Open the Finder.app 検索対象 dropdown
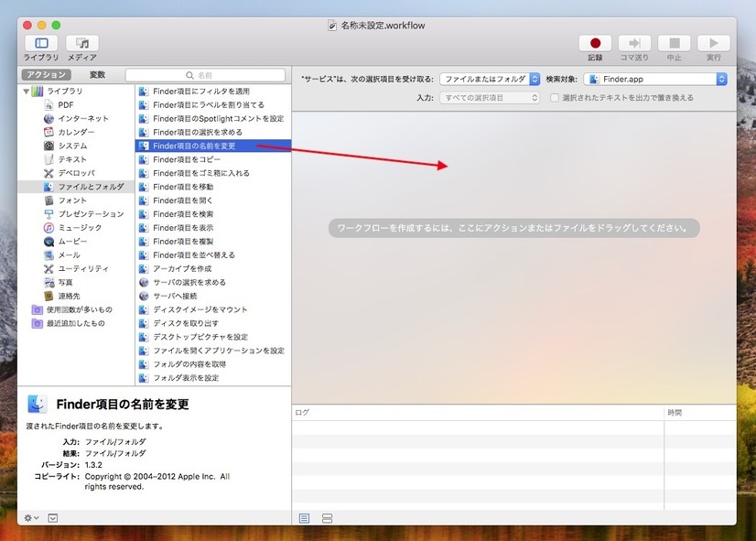Image resolution: width=756 pixels, height=541 pixels. tap(655, 80)
